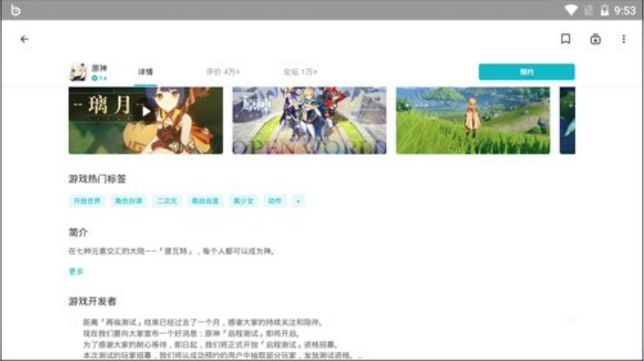Tap the intro line about 七种元素
The height and width of the screenshot is (361, 644).
172,251
